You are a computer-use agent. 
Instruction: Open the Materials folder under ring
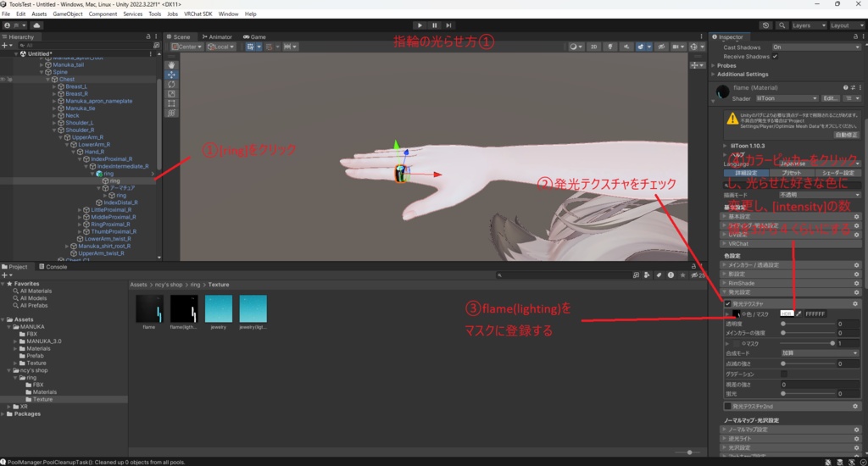point(44,391)
